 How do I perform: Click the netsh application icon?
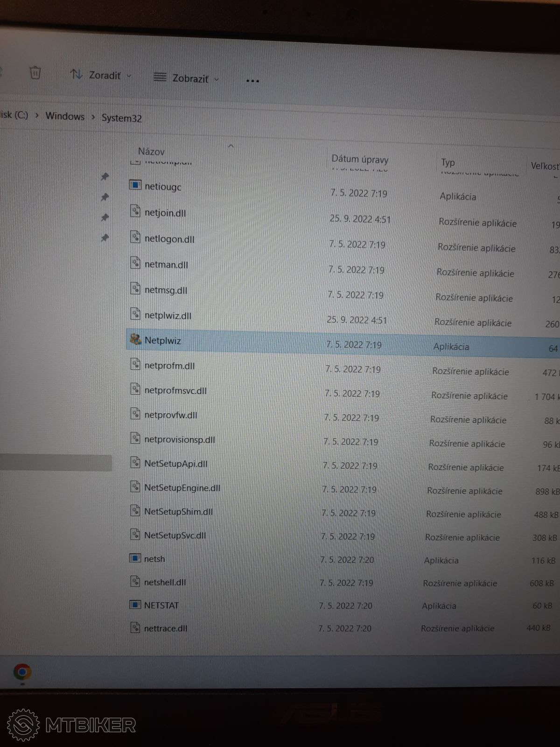coord(135,558)
